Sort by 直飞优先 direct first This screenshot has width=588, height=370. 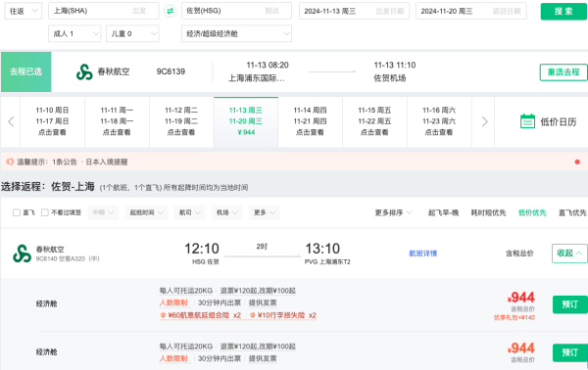pos(572,212)
